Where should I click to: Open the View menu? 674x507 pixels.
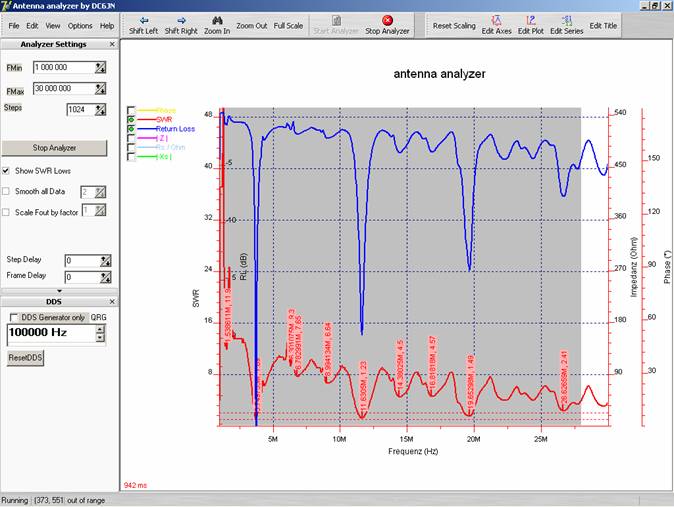point(53,25)
